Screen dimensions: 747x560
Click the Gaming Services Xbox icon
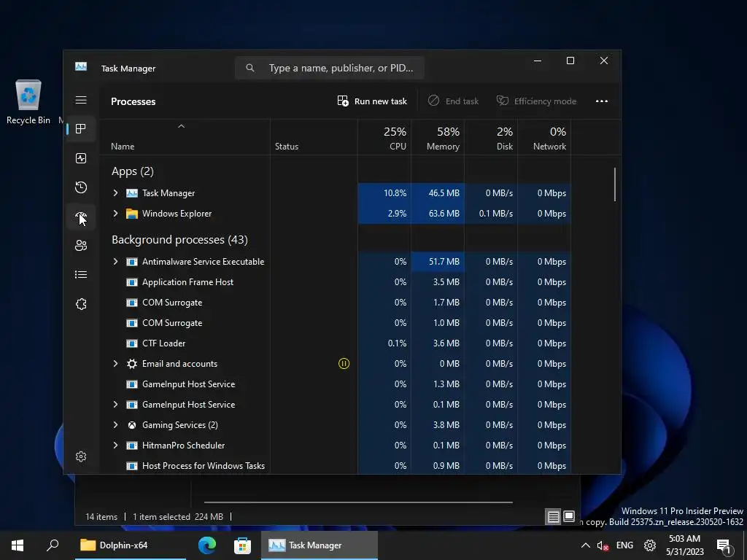pyautogui.click(x=132, y=425)
